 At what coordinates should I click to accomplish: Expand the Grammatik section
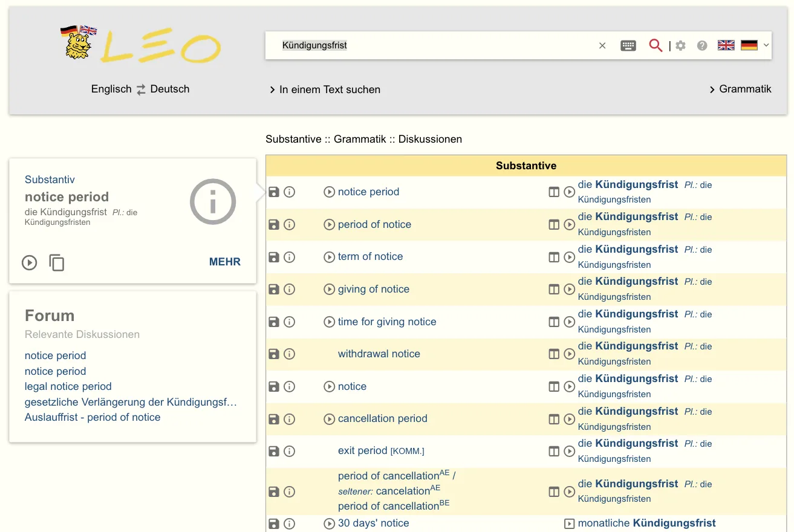click(740, 89)
